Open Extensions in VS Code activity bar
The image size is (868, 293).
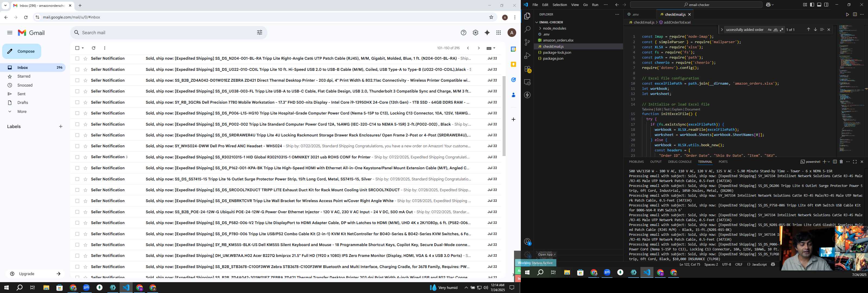click(x=527, y=69)
